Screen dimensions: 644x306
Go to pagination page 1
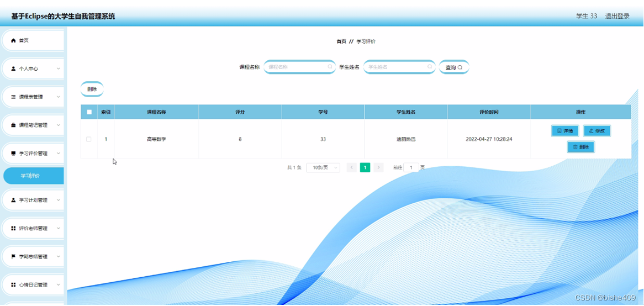[x=365, y=167]
